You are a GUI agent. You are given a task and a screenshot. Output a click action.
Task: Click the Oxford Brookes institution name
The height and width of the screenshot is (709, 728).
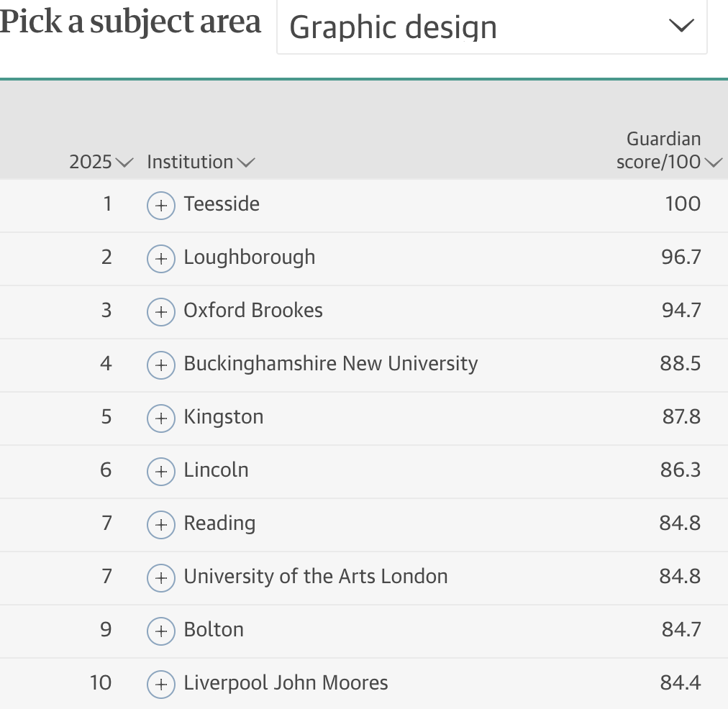[x=253, y=310]
